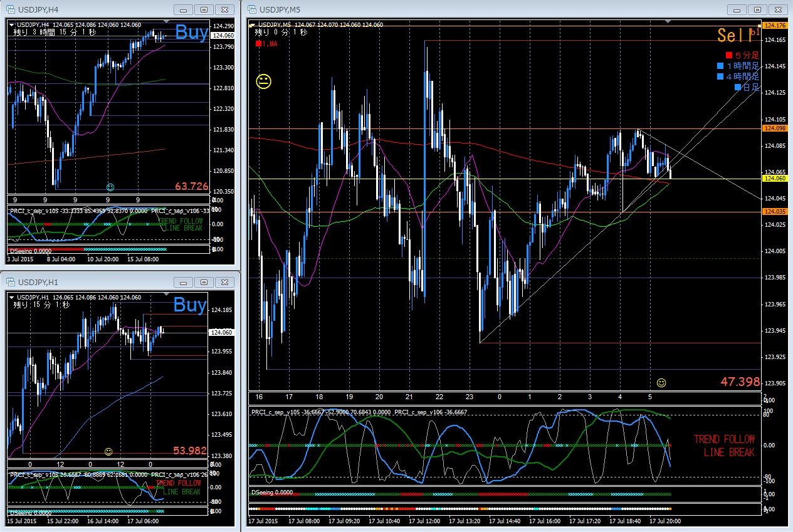Viewport: 793px width, 532px height.
Task: Click the 5分足 timeframe label
Action: click(747, 55)
